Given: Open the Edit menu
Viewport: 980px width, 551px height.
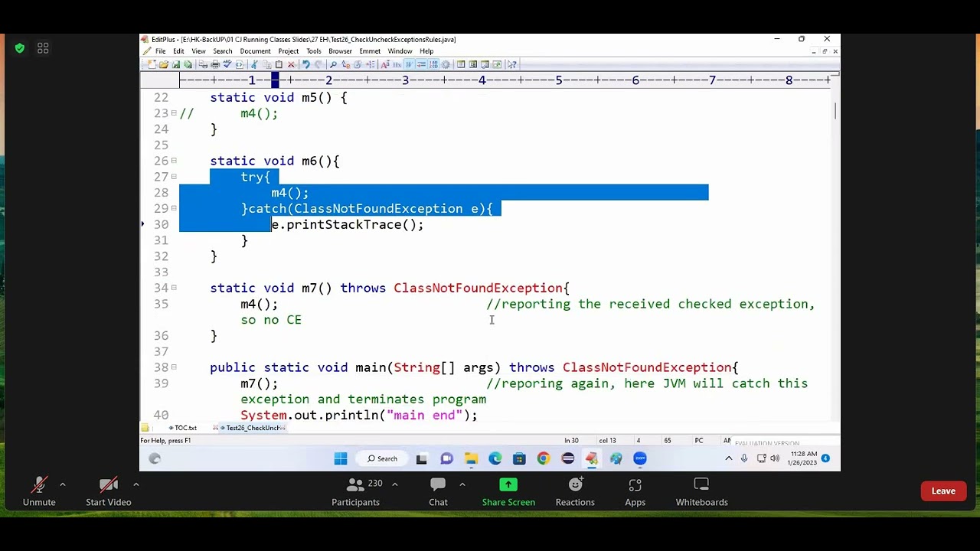Looking at the screenshot, I should pyautogui.click(x=178, y=51).
